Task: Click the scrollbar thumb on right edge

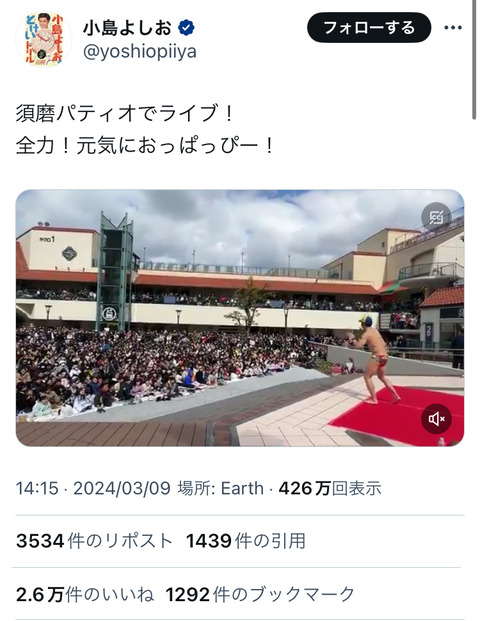Action: point(474,59)
